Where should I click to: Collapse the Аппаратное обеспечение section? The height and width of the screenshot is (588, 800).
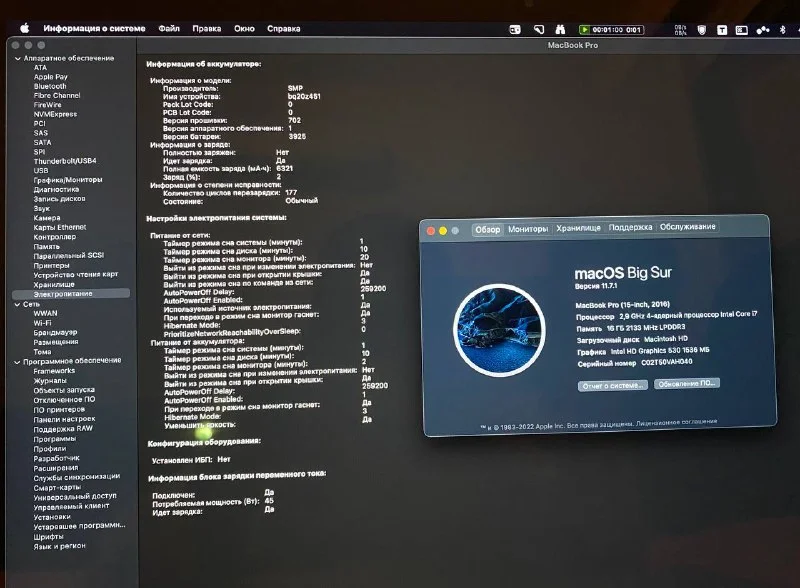click(16, 59)
